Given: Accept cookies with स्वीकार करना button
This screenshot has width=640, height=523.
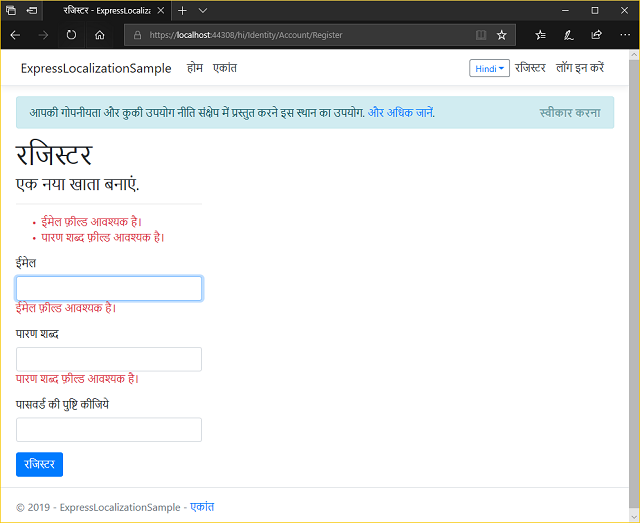Looking at the screenshot, I should pyautogui.click(x=569, y=112).
